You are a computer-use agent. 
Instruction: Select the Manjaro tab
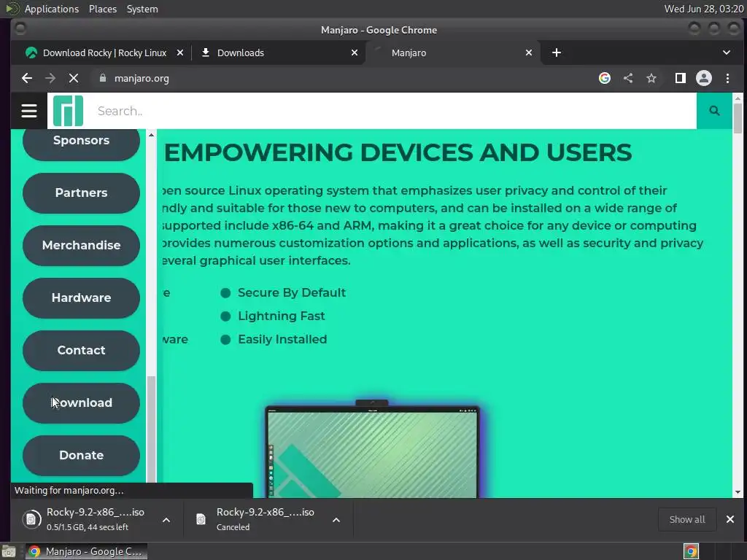[x=452, y=52]
